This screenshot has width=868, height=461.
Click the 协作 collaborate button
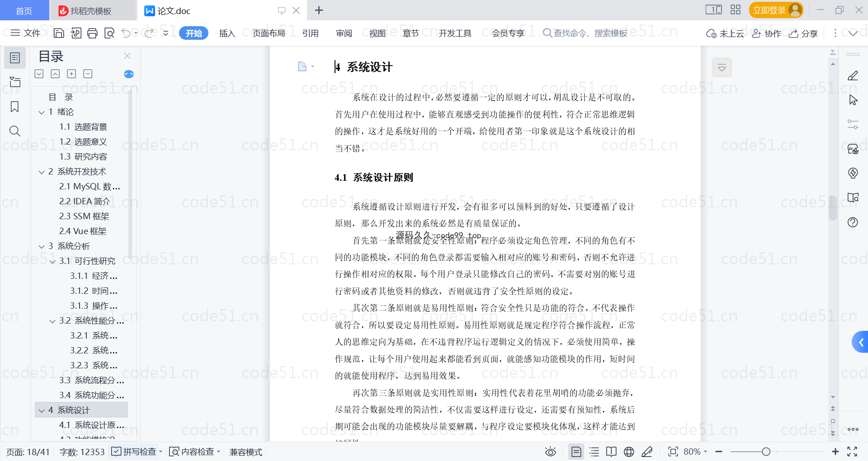767,33
